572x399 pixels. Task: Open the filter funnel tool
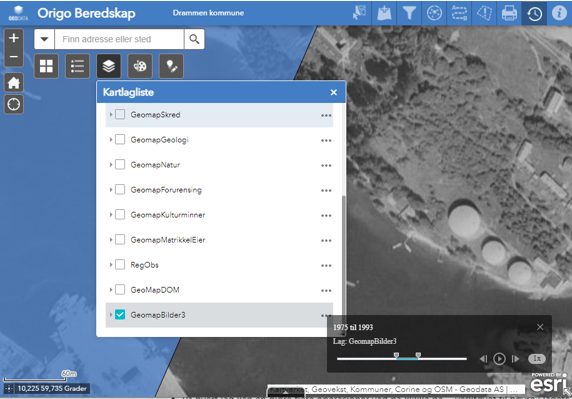[x=409, y=13]
